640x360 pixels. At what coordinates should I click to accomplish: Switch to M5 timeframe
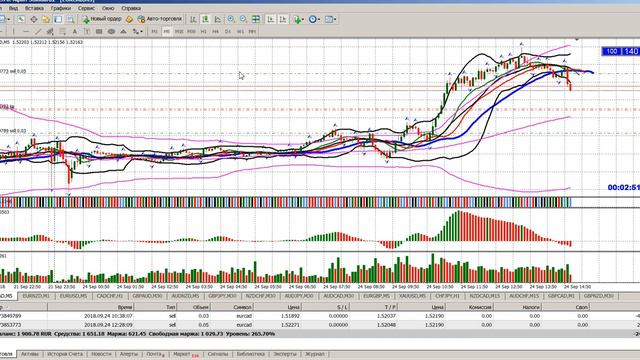coord(167,31)
